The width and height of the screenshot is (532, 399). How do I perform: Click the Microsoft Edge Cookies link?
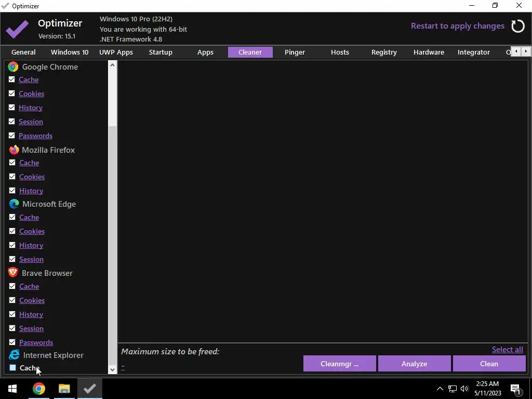(x=32, y=231)
